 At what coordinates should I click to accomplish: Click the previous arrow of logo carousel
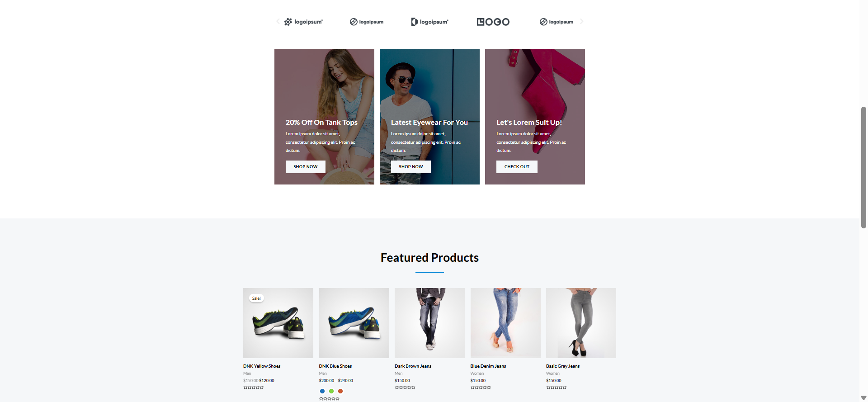click(x=278, y=21)
